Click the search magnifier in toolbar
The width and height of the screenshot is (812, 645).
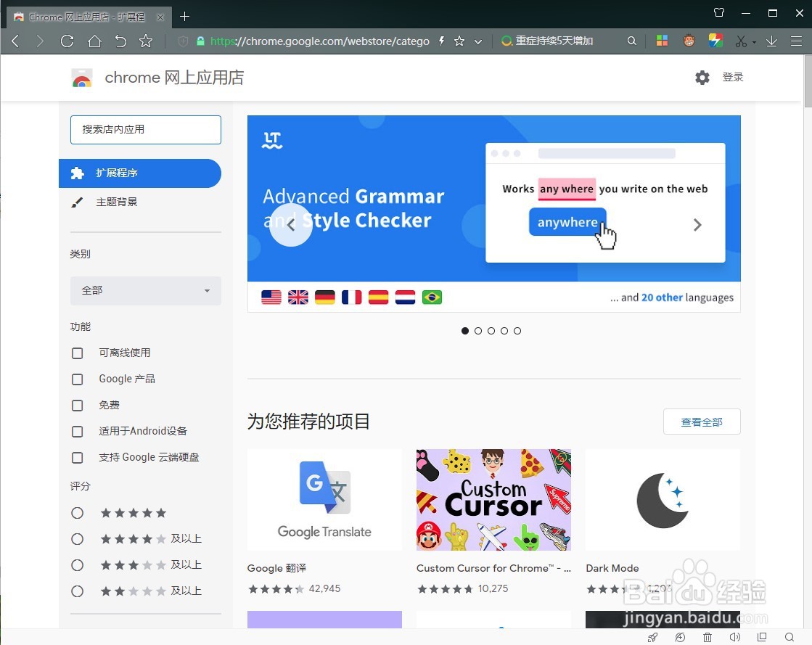point(631,41)
